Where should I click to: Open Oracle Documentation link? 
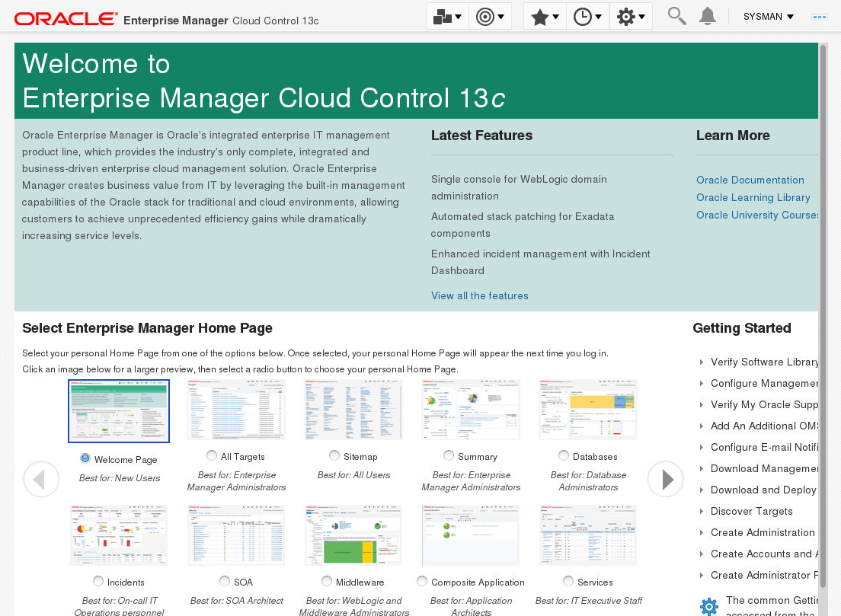(x=750, y=180)
